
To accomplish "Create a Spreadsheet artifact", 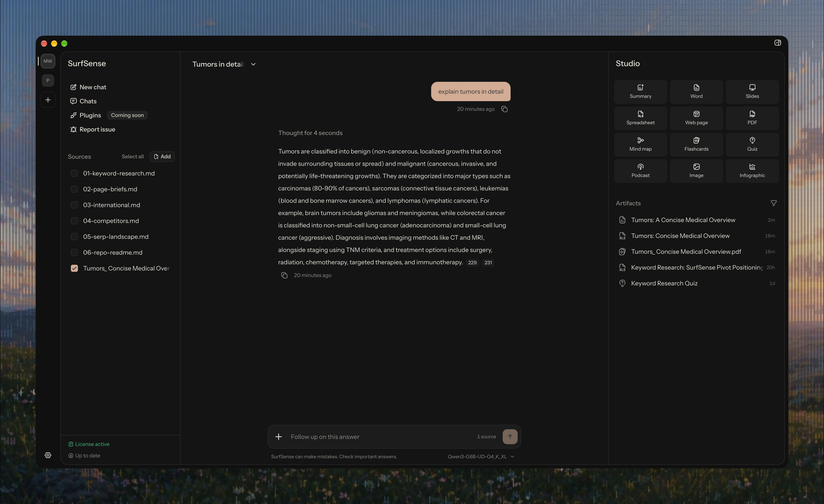I will tap(640, 118).
